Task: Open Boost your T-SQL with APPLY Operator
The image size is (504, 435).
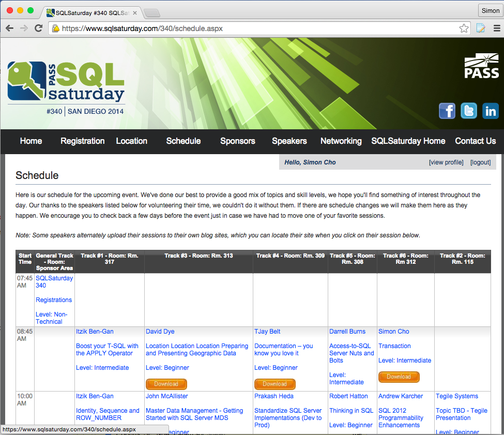Action: coord(107,350)
